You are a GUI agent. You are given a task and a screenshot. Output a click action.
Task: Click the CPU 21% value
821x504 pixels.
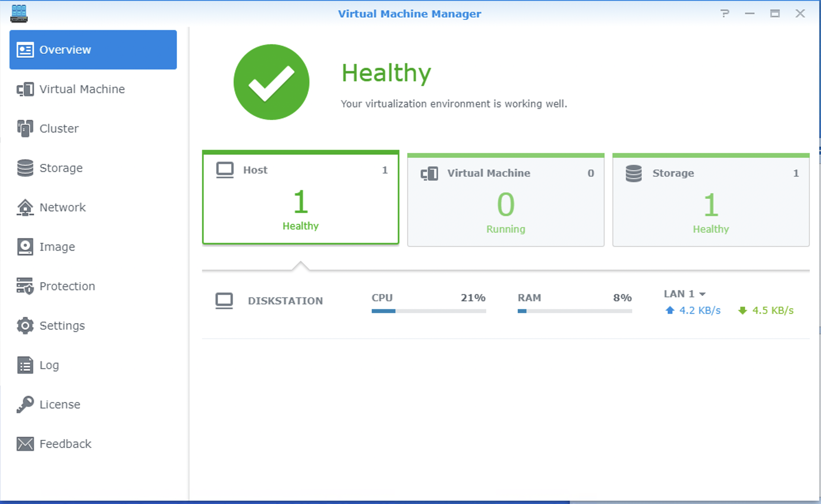pos(473,298)
